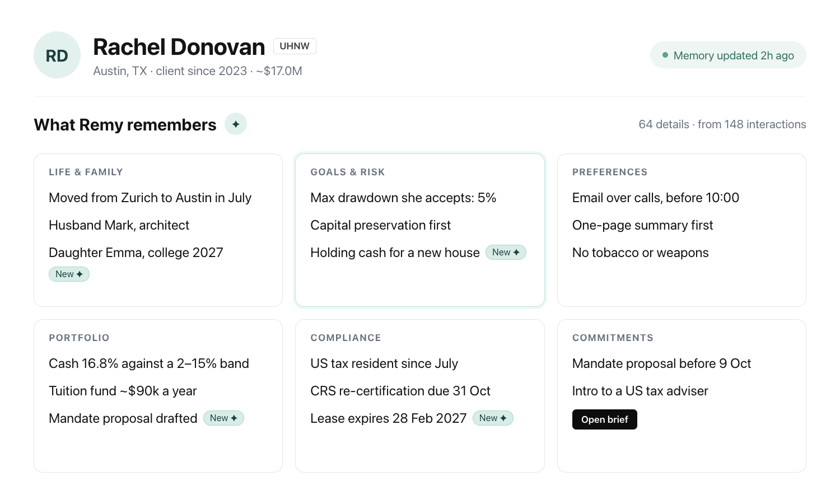Click the Memory updated 2h ago status pill
Viewport: 840px width, 504px height.
coord(728,55)
